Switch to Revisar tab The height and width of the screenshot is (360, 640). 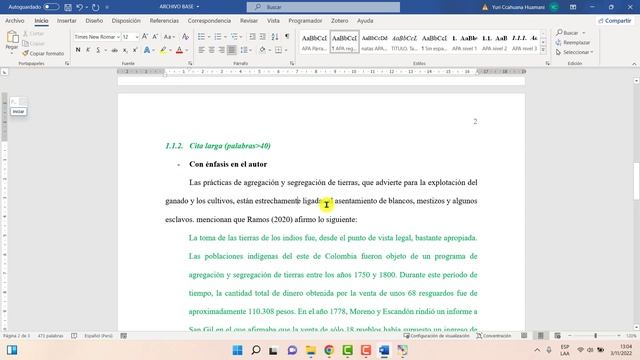click(249, 20)
